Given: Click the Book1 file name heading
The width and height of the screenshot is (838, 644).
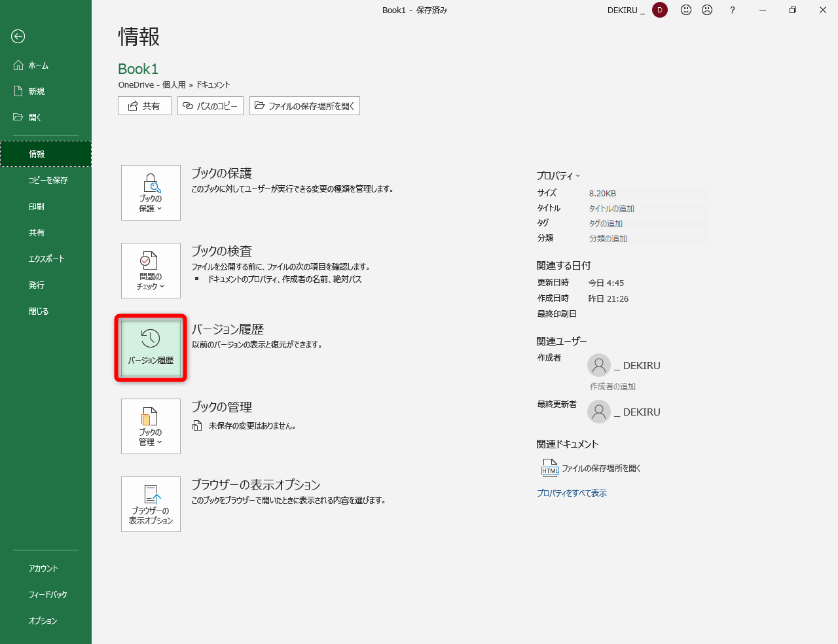Looking at the screenshot, I should click(138, 69).
